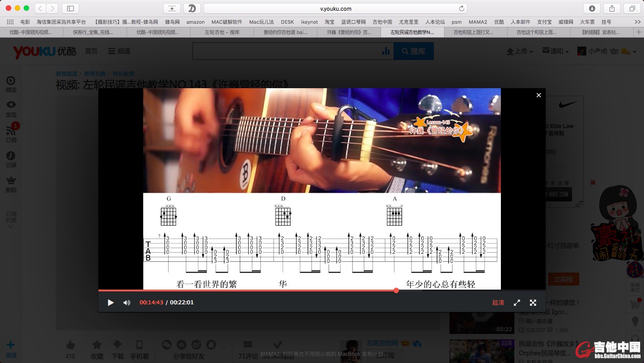Mute the video player volume

127,303
